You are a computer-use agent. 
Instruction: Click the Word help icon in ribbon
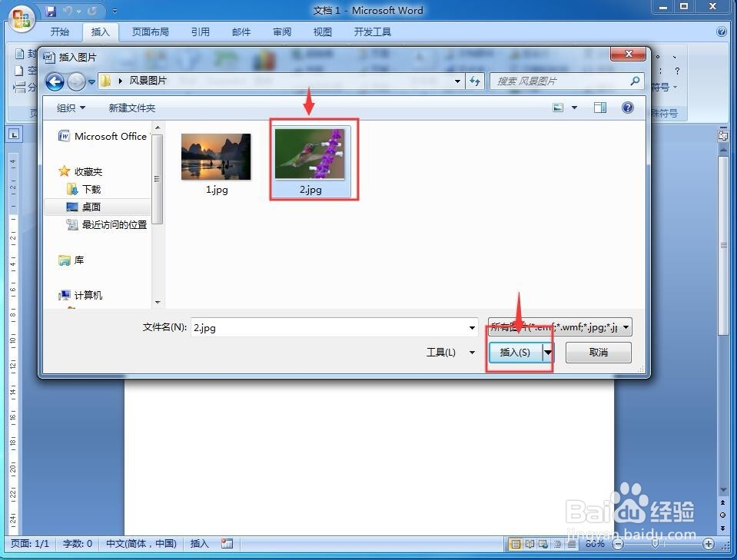722,31
